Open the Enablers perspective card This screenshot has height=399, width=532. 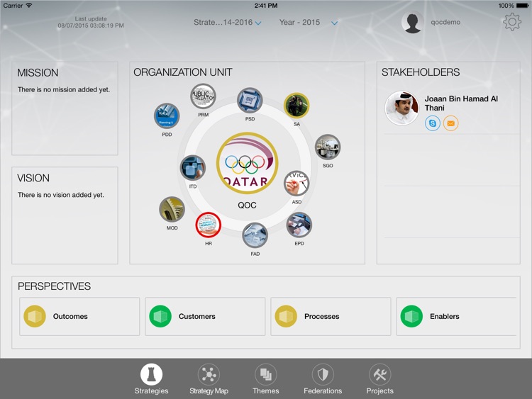[x=456, y=317]
